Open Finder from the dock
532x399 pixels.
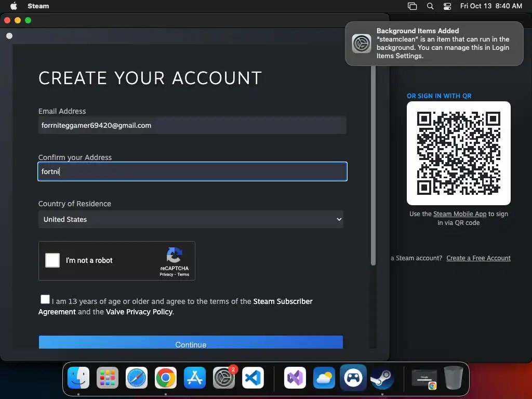[x=78, y=378]
